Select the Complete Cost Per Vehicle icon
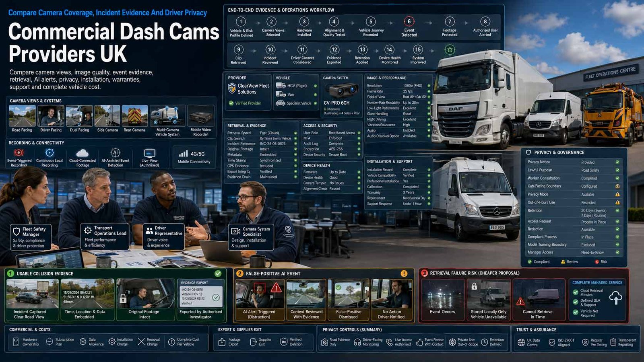The image size is (644, 362). tap(171, 342)
